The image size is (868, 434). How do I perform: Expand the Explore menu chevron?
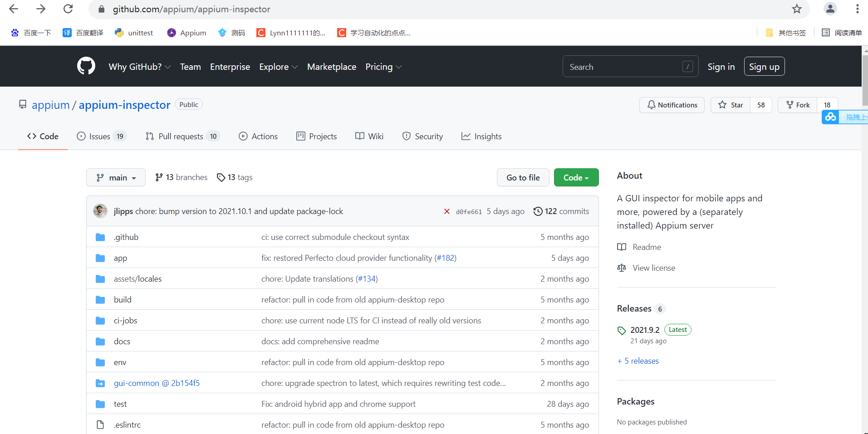tap(295, 67)
